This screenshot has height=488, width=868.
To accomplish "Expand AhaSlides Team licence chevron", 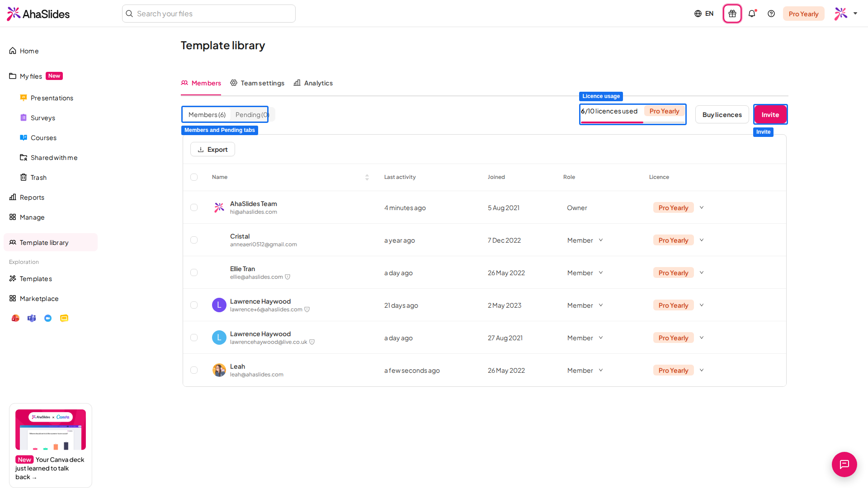I will click(702, 207).
